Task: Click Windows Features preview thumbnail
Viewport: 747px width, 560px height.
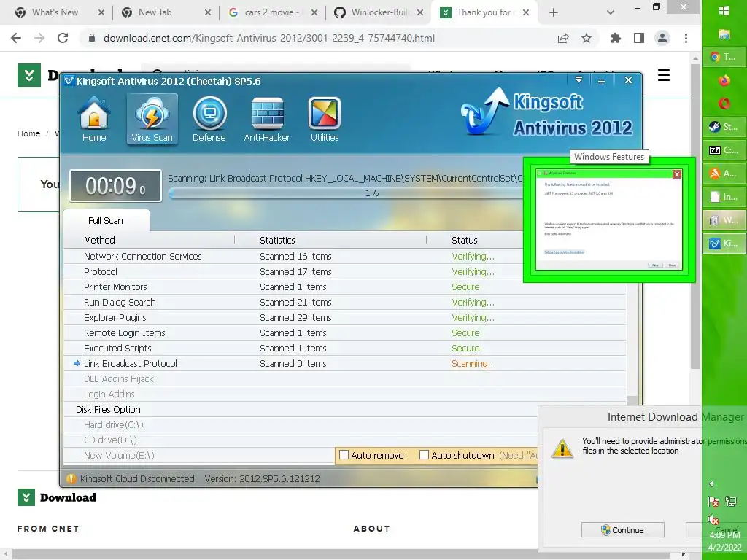Action: [x=609, y=220]
